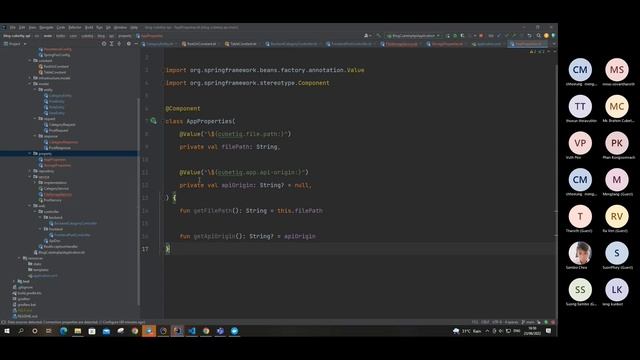Open the Navigate menu

[x=46, y=27]
